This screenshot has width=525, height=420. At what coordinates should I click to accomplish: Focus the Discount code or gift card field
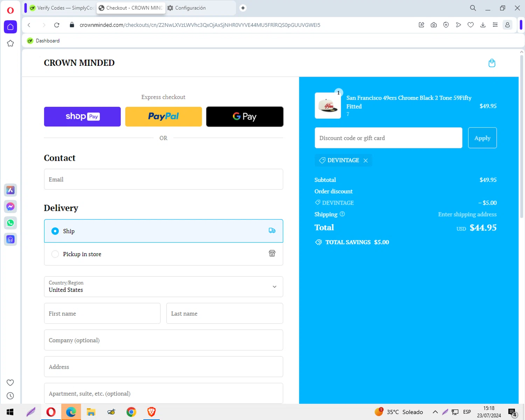click(x=388, y=138)
